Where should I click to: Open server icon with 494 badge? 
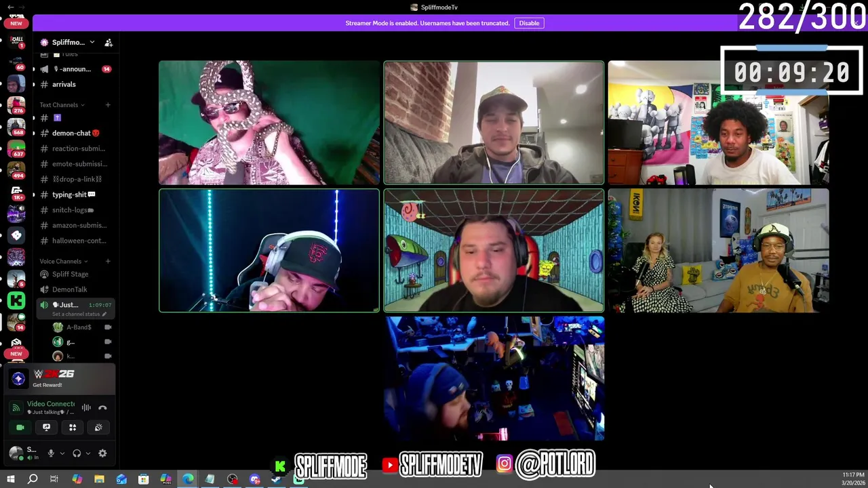point(16,170)
